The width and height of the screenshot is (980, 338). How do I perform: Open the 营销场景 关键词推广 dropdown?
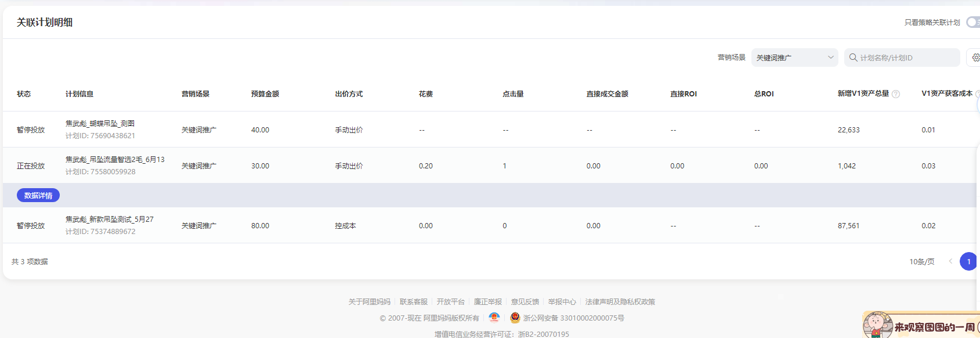[794, 57]
